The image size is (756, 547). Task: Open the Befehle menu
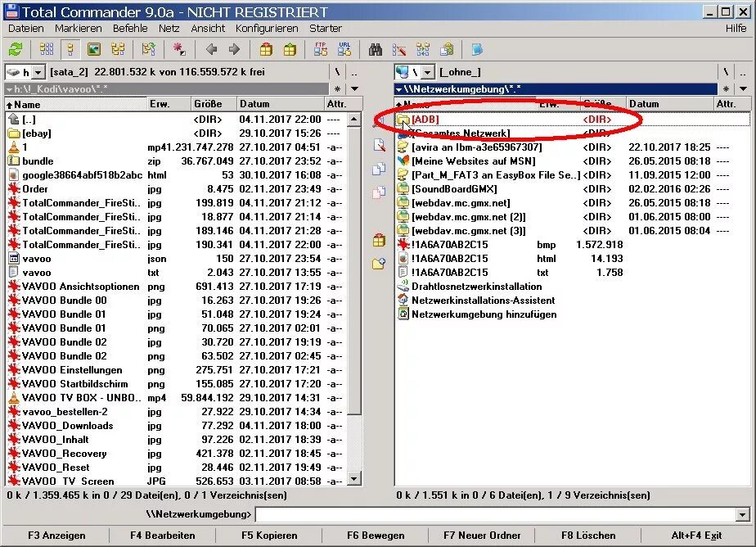pos(130,29)
